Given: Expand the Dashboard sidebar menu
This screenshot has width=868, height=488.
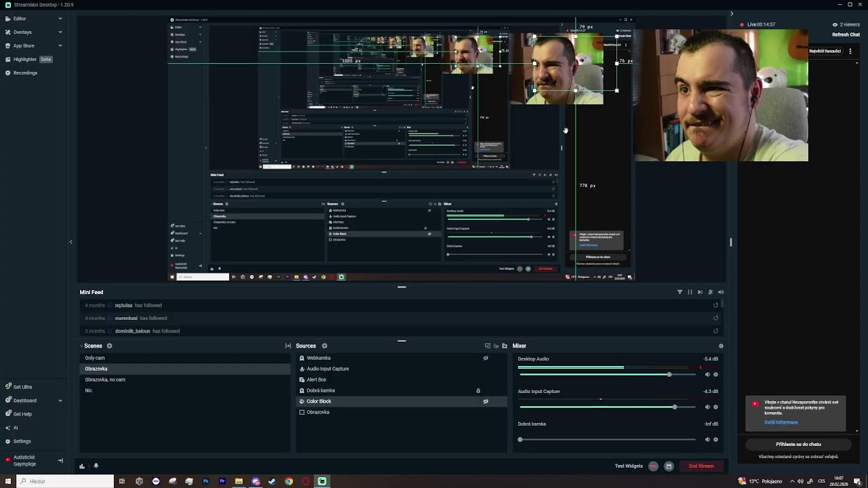Looking at the screenshot, I should coord(60,401).
